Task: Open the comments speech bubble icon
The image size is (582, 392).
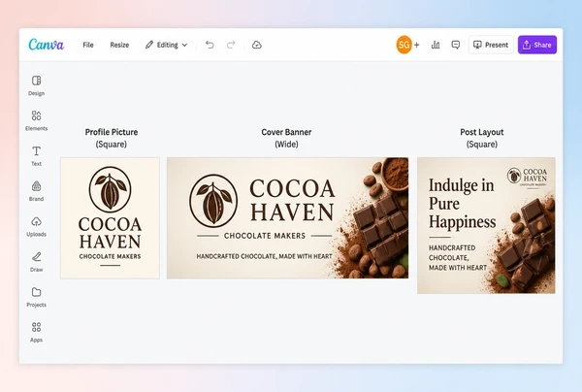Action: coord(456,45)
